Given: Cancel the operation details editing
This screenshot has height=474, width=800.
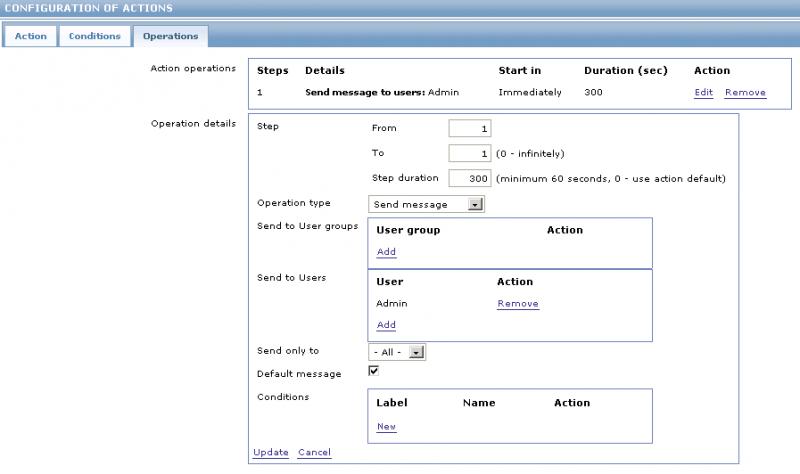Looking at the screenshot, I should tap(314, 453).
